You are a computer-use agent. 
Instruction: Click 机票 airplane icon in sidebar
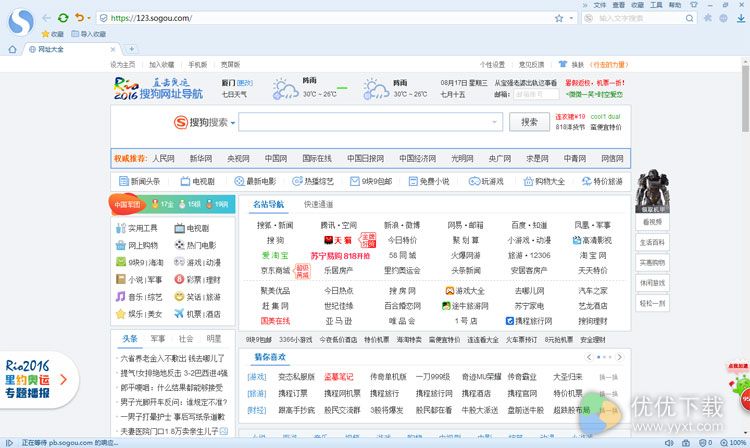179,314
